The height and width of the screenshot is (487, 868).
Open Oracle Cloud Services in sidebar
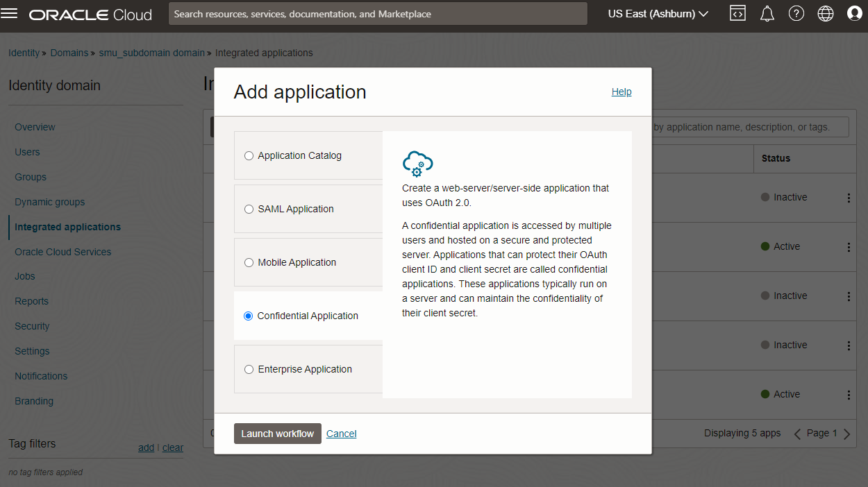(x=62, y=252)
